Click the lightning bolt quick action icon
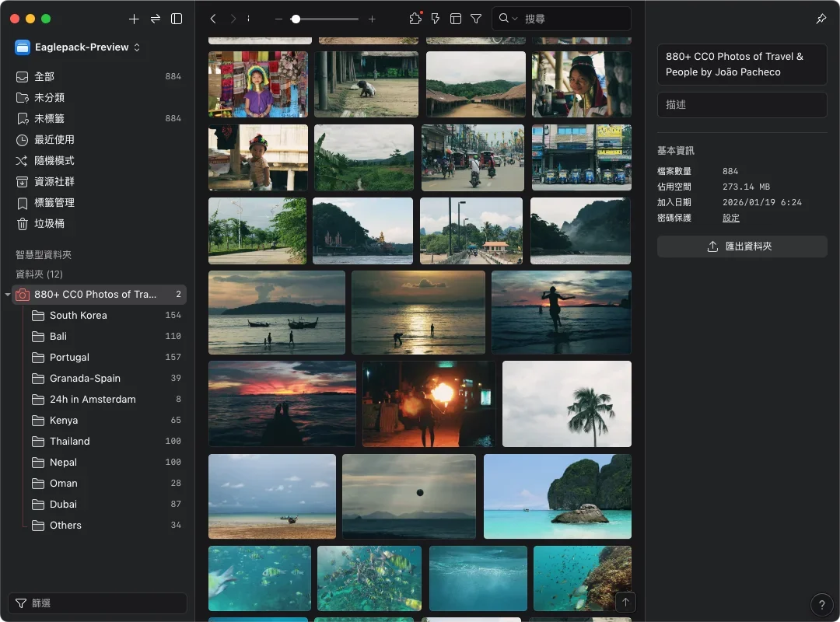 point(436,19)
